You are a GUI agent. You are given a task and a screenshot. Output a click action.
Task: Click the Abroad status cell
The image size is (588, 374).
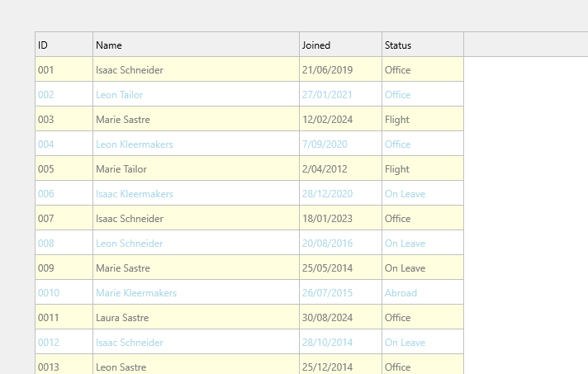pyautogui.click(x=423, y=292)
